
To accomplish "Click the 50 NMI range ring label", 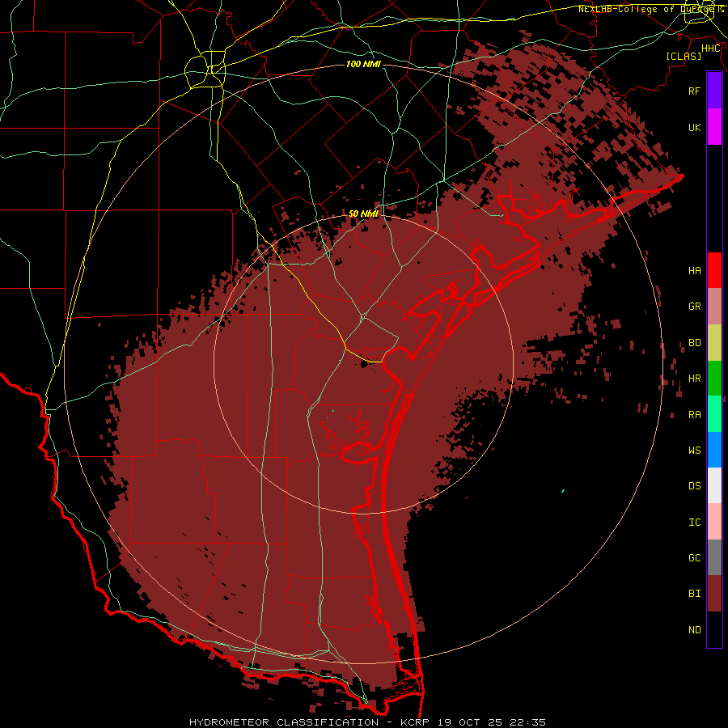I will point(363,214).
